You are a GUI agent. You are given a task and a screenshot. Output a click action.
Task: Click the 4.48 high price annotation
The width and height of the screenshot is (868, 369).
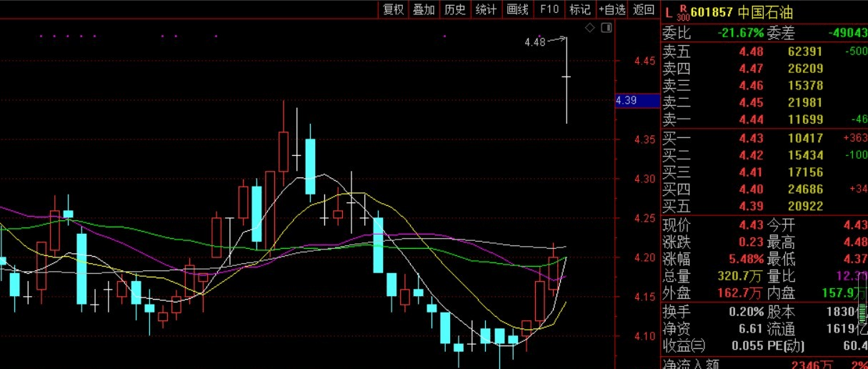point(534,42)
